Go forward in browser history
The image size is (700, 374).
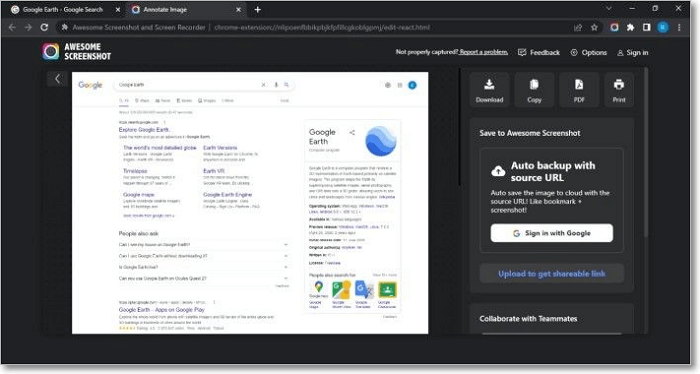[x=28, y=27]
